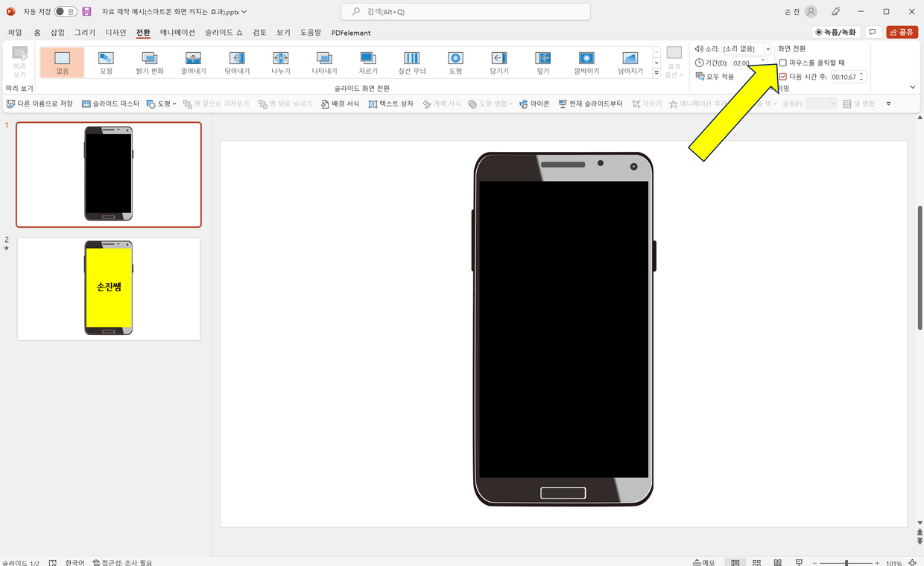Open quick access toolbar customize arrow
This screenshot has width=924, height=566.
point(888,104)
